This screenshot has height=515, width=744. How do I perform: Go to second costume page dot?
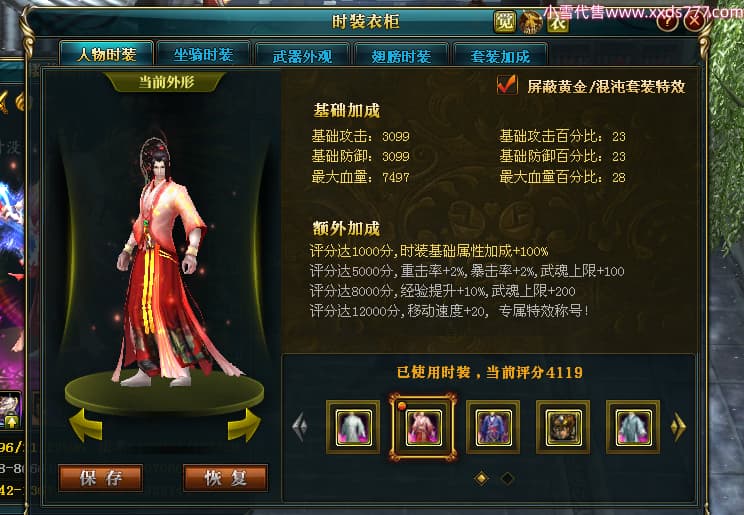point(507,478)
